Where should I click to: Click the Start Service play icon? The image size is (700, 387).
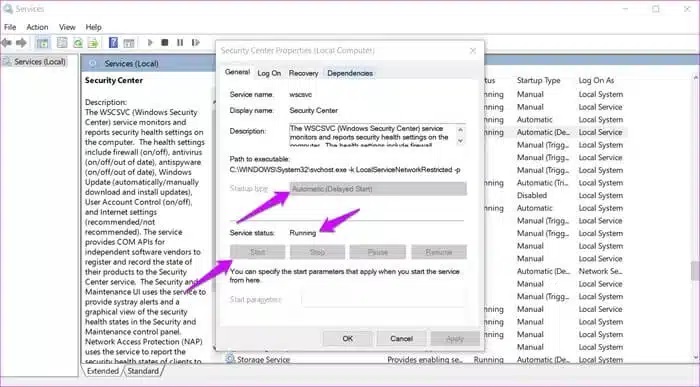[150, 42]
